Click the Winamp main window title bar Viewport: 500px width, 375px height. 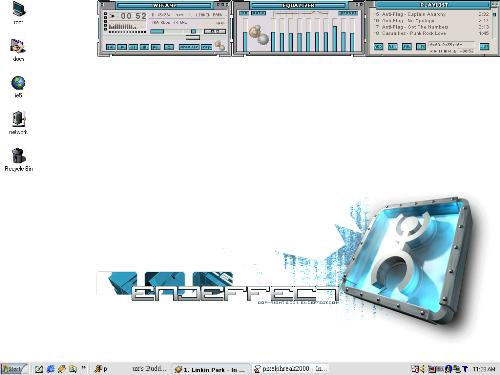coord(164,5)
